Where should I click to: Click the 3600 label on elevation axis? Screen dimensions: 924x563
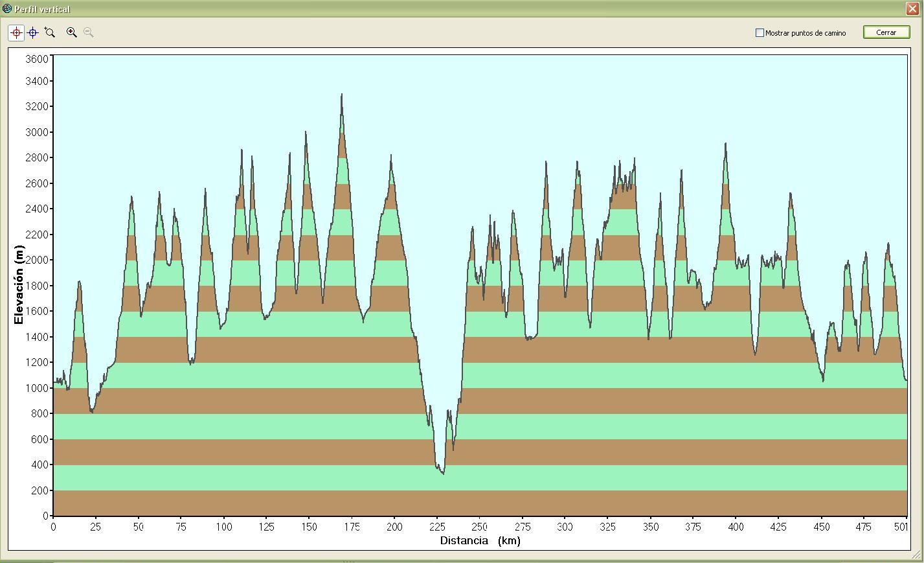click(37, 59)
